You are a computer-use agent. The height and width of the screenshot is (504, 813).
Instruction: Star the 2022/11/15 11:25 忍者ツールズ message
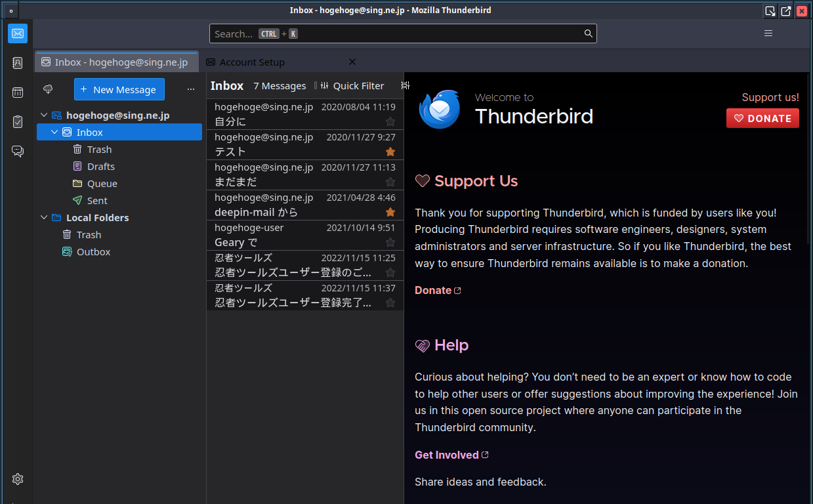pos(390,272)
